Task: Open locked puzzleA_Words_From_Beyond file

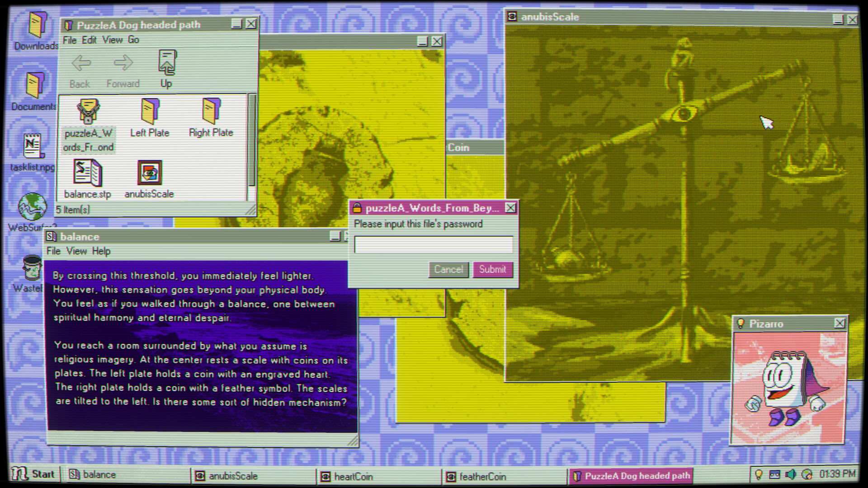Action: point(89,112)
